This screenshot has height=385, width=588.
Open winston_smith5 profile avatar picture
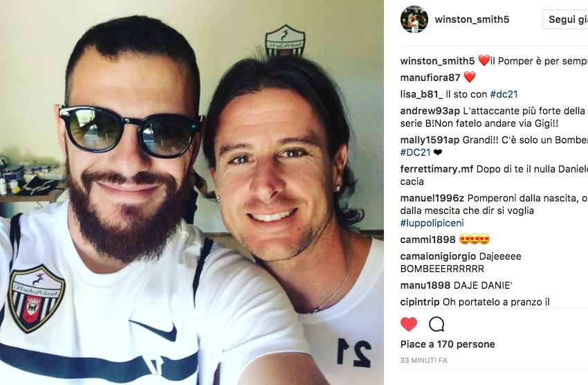coord(414,19)
